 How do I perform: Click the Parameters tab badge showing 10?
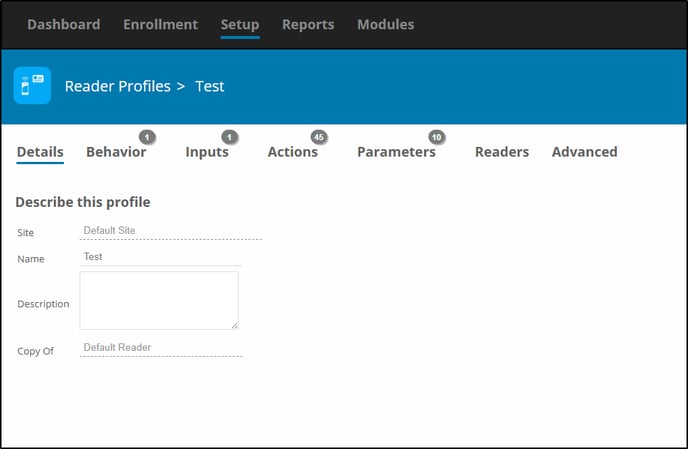pos(437,137)
